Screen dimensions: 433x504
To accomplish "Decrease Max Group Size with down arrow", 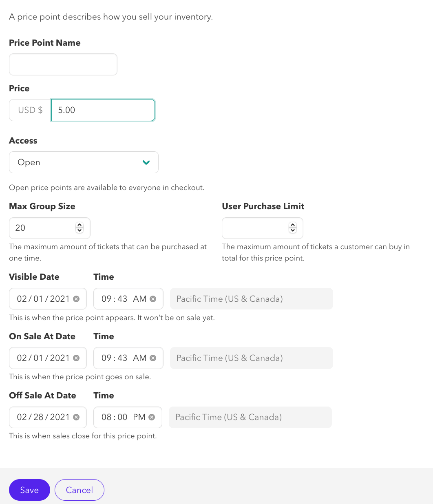I will (80, 230).
